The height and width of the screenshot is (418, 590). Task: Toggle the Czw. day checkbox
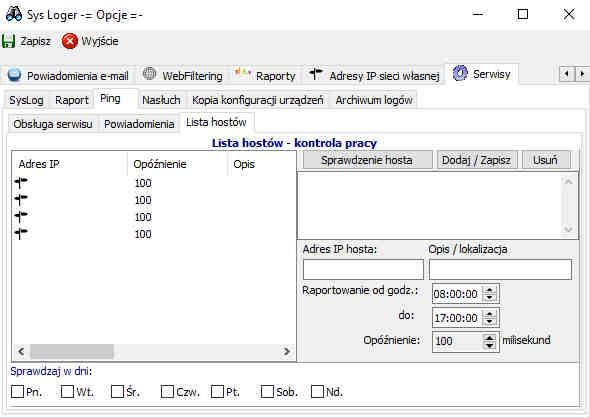(x=167, y=391)
